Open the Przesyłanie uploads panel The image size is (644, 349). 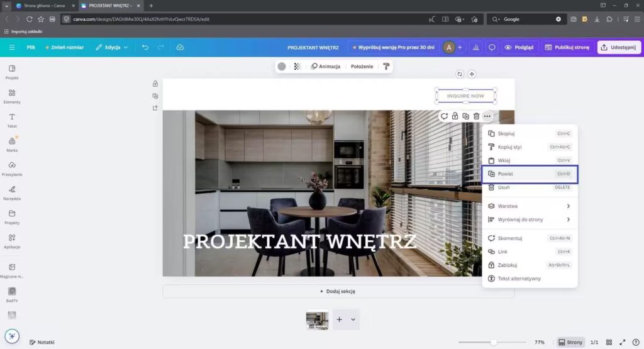coord(12,169)
